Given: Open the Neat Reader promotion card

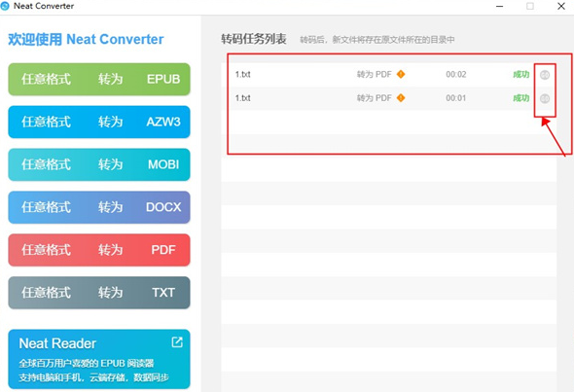Looking at the screenshot, I should coord(99,359).
